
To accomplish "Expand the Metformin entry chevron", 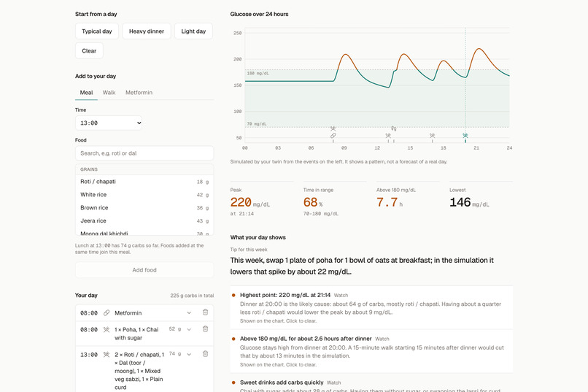I will click(189, 312).
